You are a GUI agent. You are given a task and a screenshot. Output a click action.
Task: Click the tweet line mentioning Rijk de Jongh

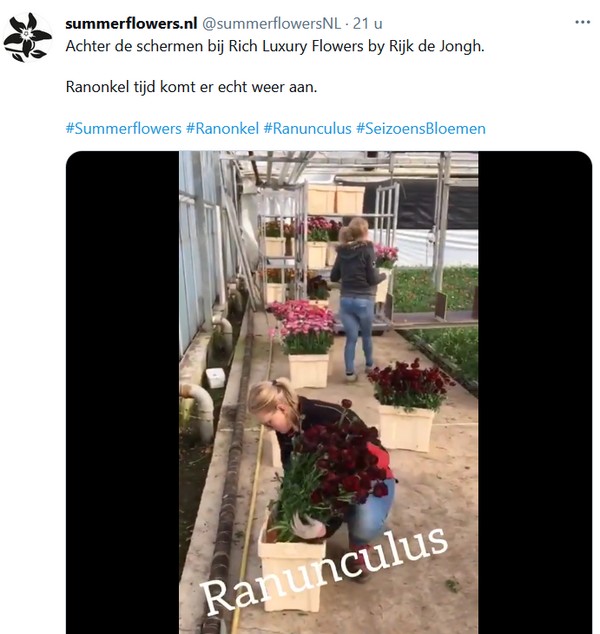tap(275, 46)
